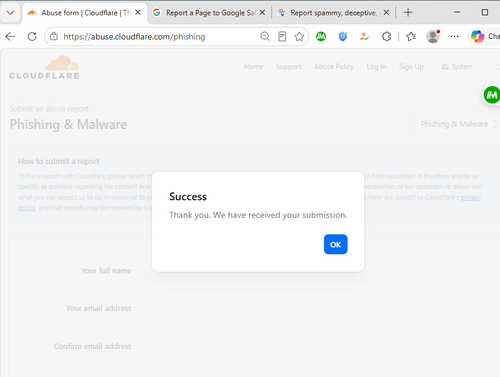Open Settings and more ellipsis menu
The height and width of the screenshot is (377, 500).
[x=454, y=36]
